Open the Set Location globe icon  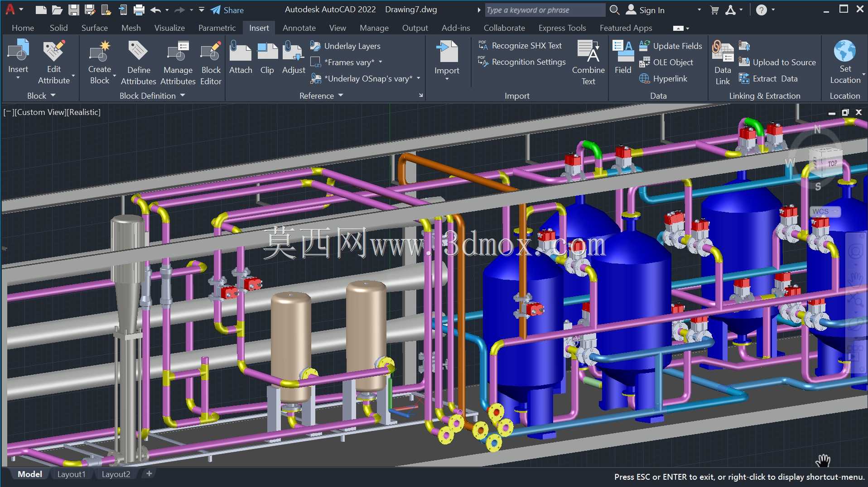coord(845,51)
